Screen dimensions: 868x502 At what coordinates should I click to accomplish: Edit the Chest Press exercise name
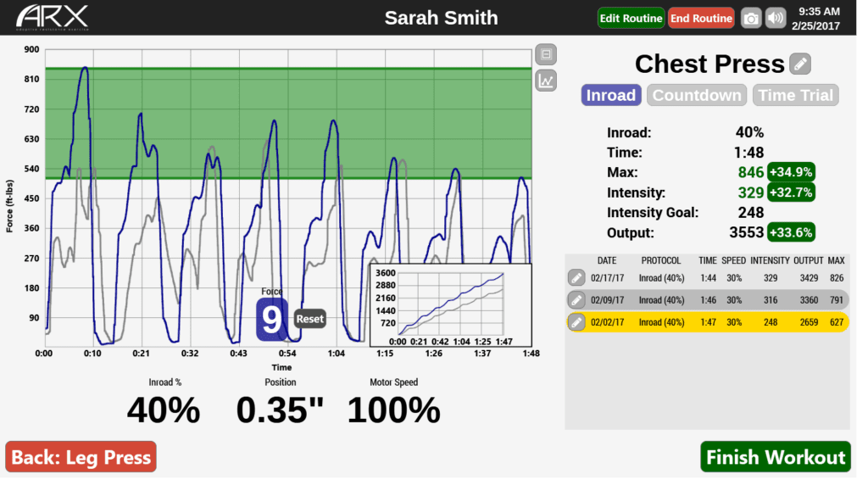pos(800,64)
